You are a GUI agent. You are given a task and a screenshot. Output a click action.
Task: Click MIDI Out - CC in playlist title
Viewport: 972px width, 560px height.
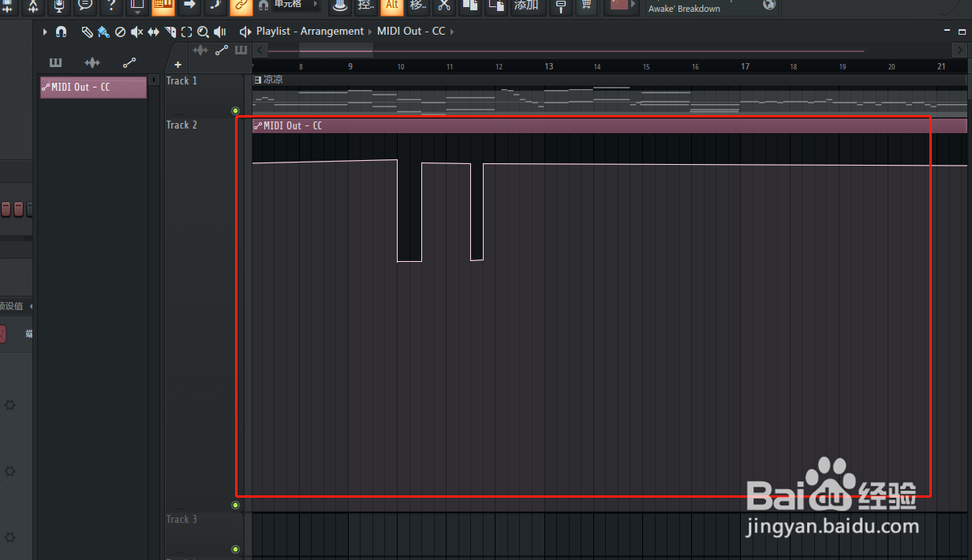coord(411,32)
